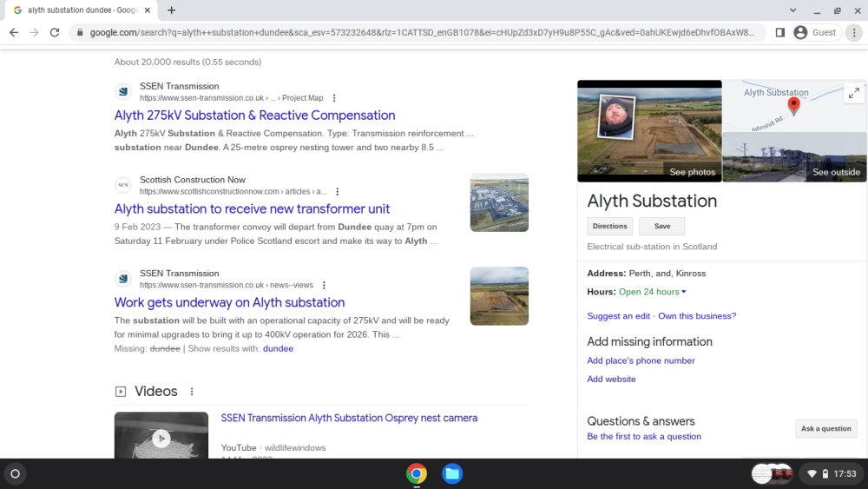Add place's phone number
868x489 pixels.
click(x=641, y=360)
